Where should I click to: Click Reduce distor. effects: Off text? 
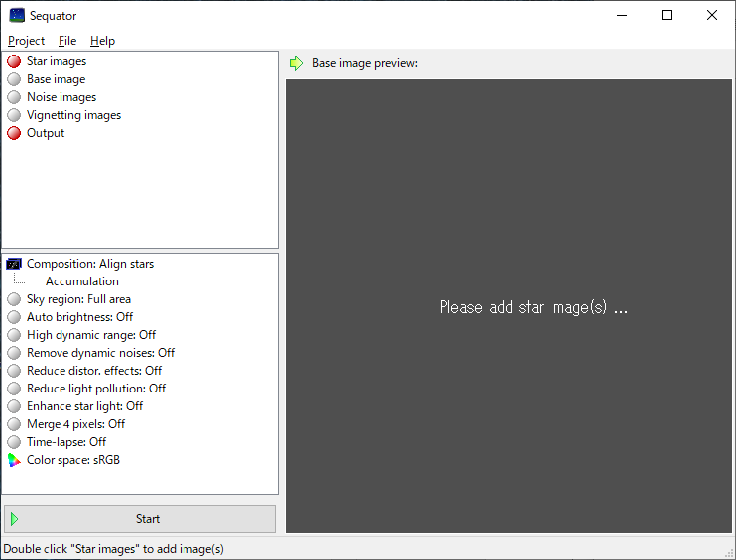[x=94, y=371]
